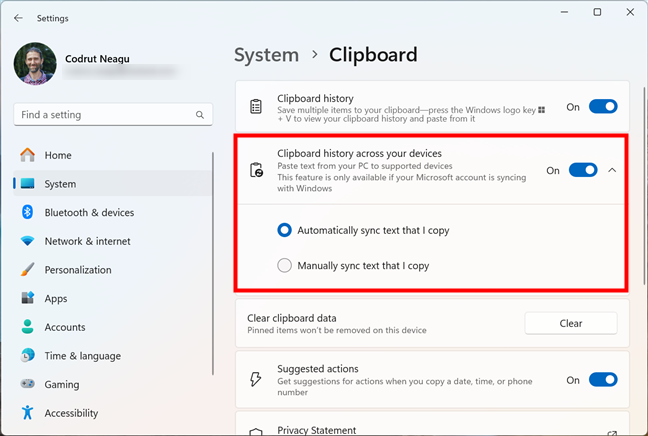648x436 pixels.
Task: Click the Personalization paintbrush icon
Action: [x=28, y=269]
